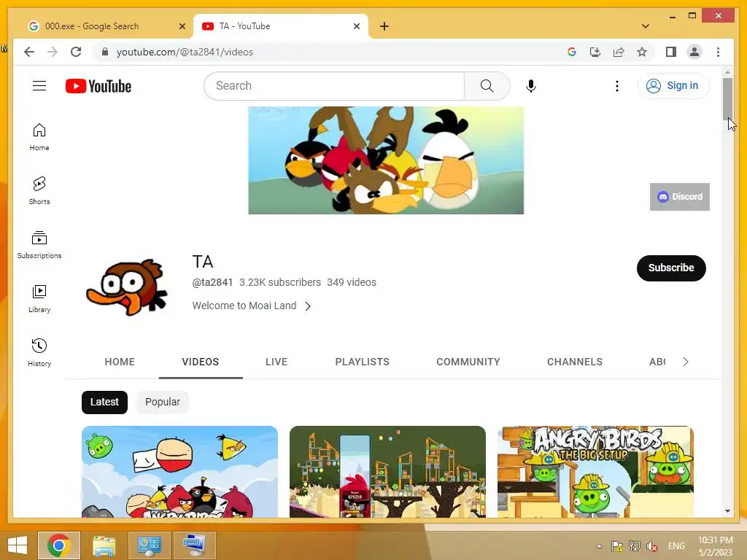The width and height of the screenshot is (747, 560).
Task: Click Chrome icon in taskbar
Action: [x=59, y=545]
